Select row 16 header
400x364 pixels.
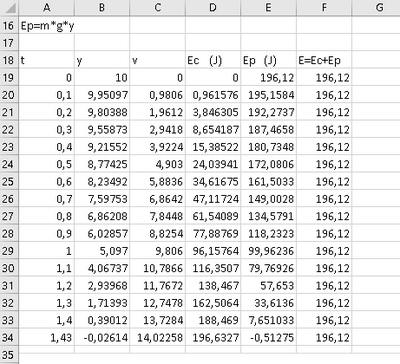click(x=9, y=26)
